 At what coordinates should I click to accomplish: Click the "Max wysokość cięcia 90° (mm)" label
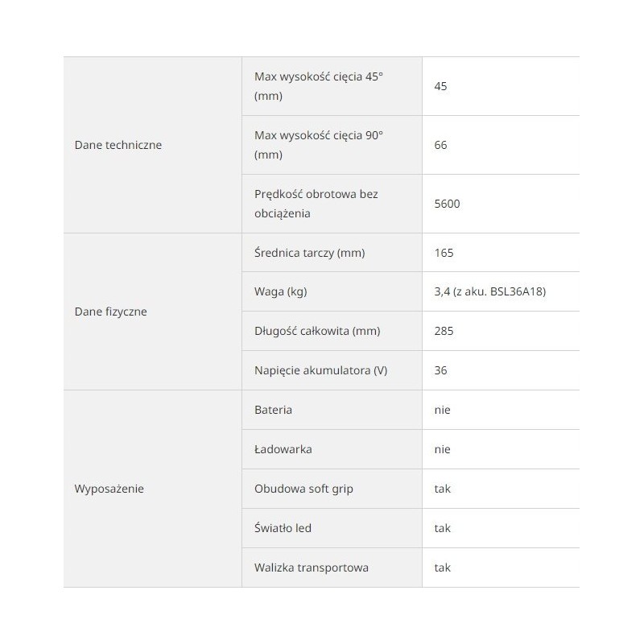tap(318, 145)
